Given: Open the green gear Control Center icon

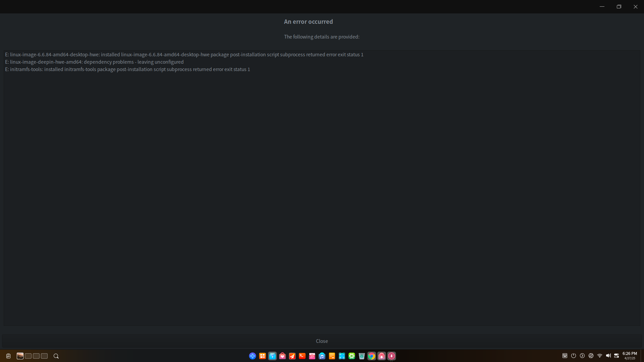Looking at the screenshot, I should (352, 356).
